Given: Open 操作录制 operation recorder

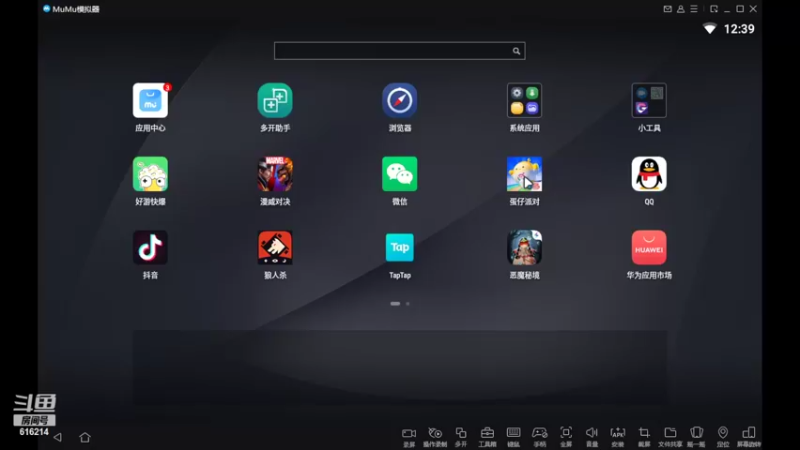Looking at the screenshot, I should tap(435, 437).
